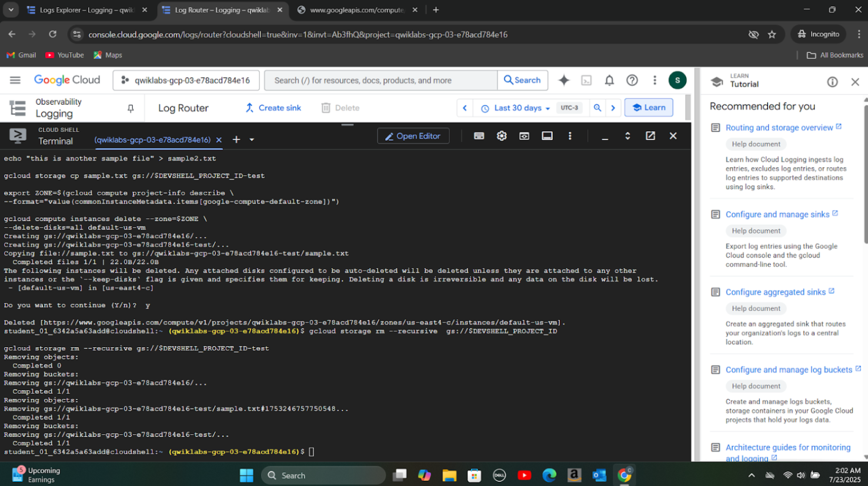Screen dimensions: 868x486
Task: Select the qwiklabs Cloud Shell terminal tab
Action: [152, 140]
